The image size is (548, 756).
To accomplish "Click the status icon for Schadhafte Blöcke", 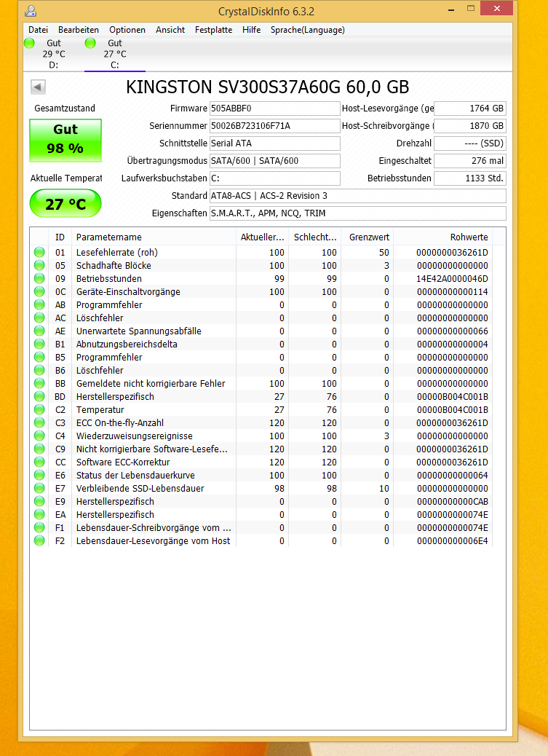I will (39, 265).
